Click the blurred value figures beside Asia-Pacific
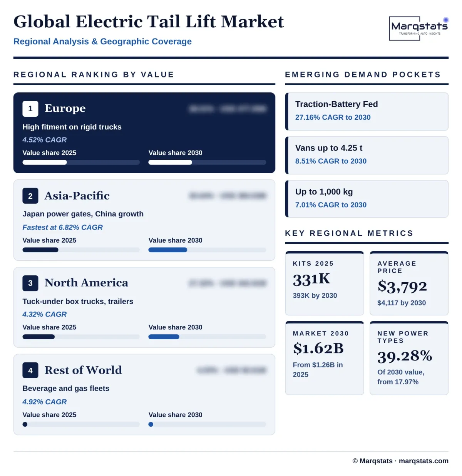The image size is (462, 476). (x=228, y=196)
